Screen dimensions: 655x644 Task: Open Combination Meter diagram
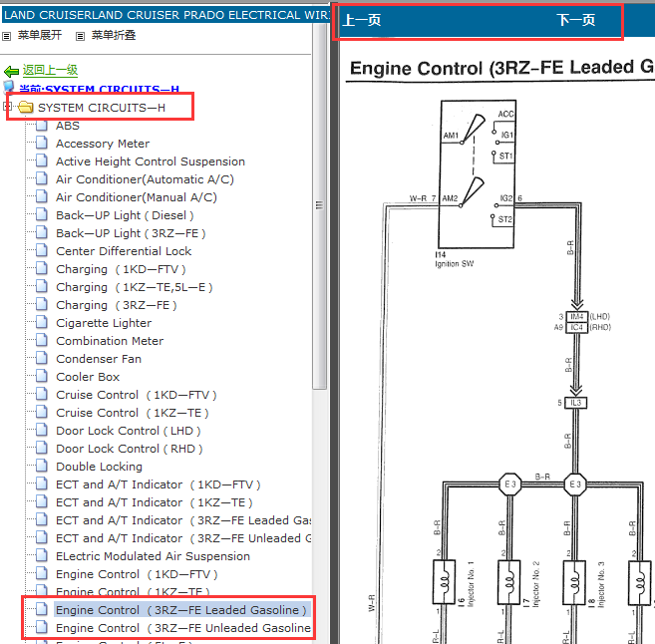[x=110, y=341]
